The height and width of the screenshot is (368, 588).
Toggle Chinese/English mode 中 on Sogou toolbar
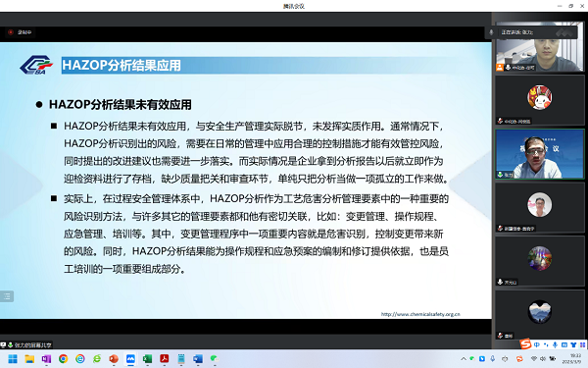click(x=537, y=344)
